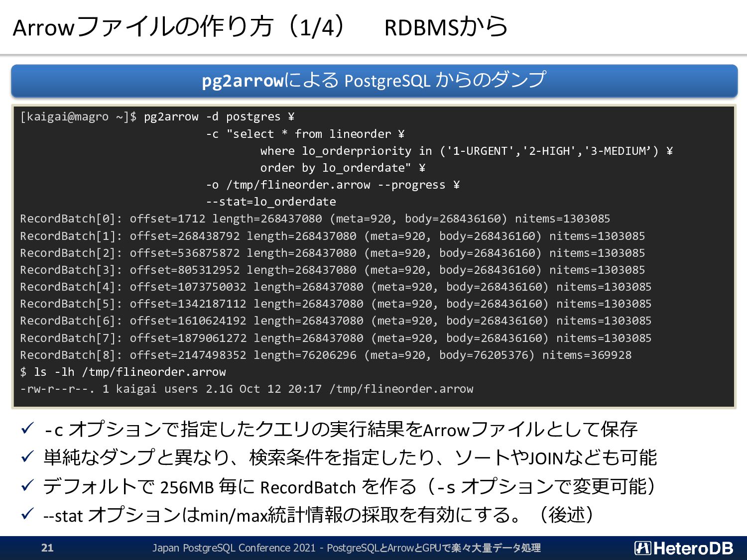The height and width of the screenshot is (560, 747).
Task: Click the '-rw-r--r--. 1 kaigai users 2.1G' line
Action: pyautogui.click(x=247, y=389)
